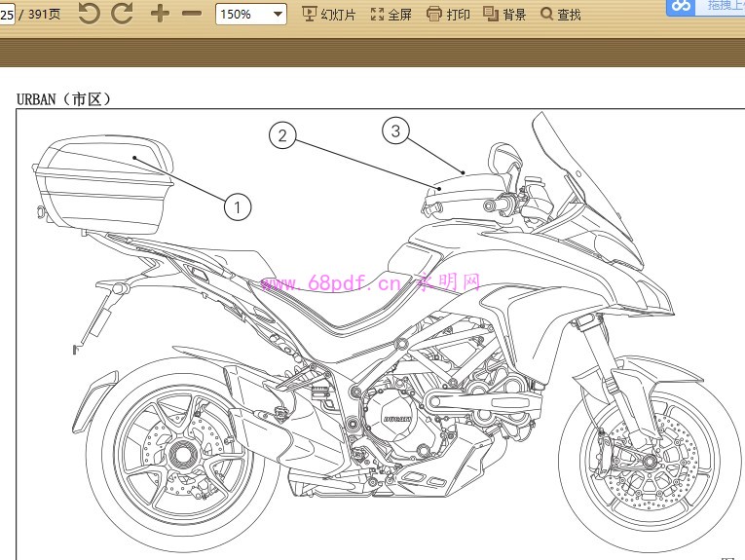Open the 150% zoom level dropdown

pos(251,14)
